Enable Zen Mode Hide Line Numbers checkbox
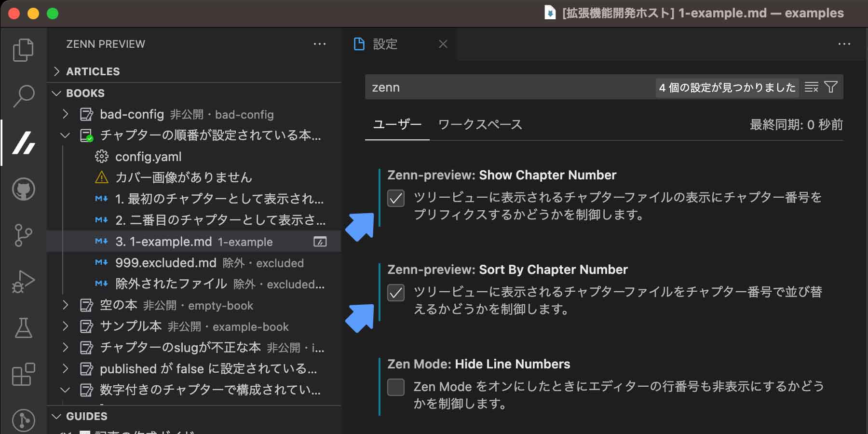Screen dimensions: 868x434 [x=396, y=387]
